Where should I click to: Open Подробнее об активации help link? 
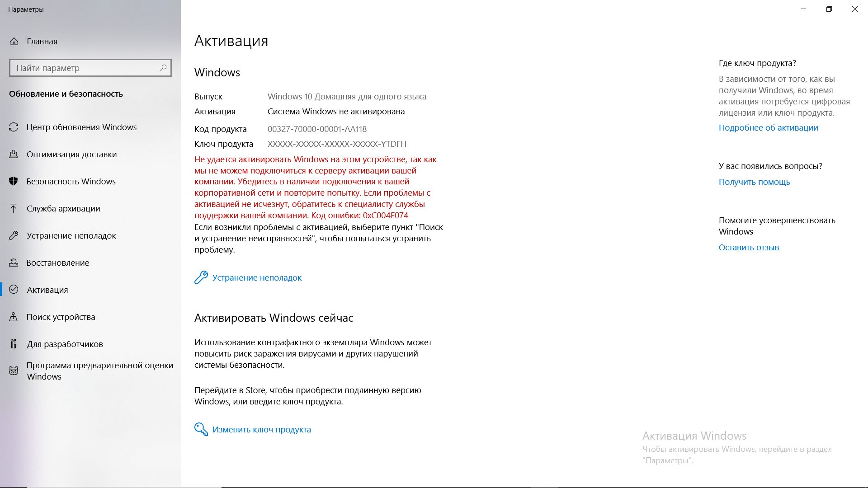tap(769, 127)
